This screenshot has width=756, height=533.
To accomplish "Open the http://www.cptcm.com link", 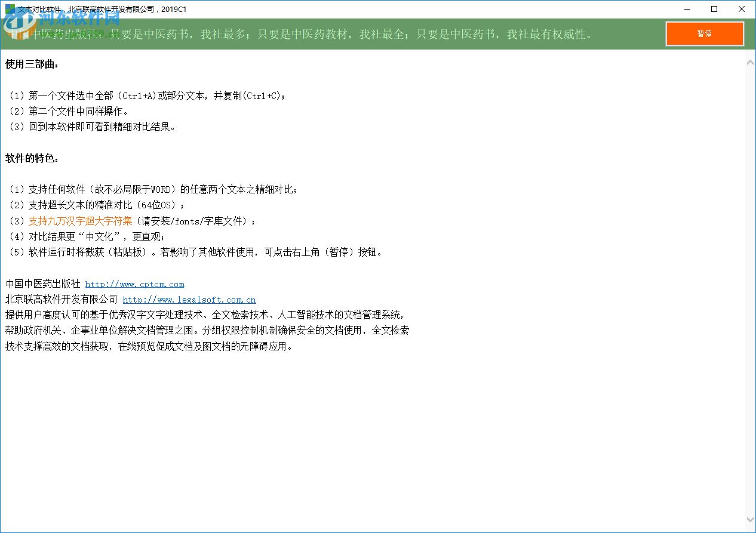I will pos(134,284).
